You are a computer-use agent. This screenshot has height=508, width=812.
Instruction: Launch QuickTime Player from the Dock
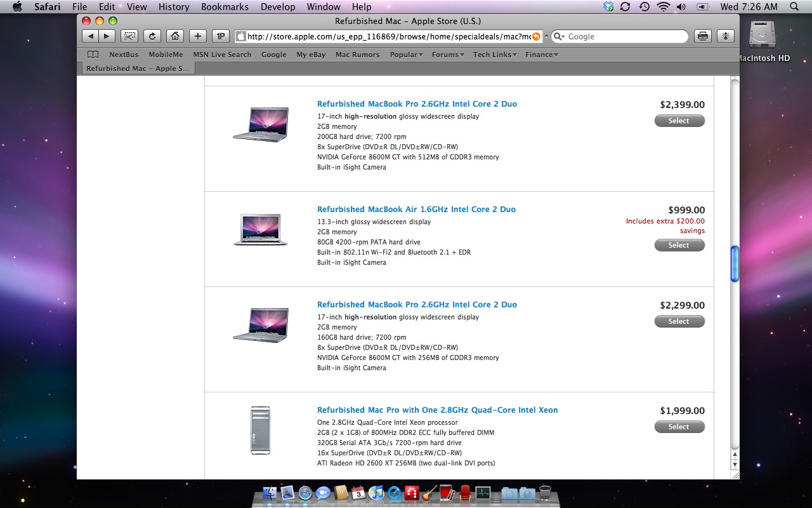pos(395,493)
